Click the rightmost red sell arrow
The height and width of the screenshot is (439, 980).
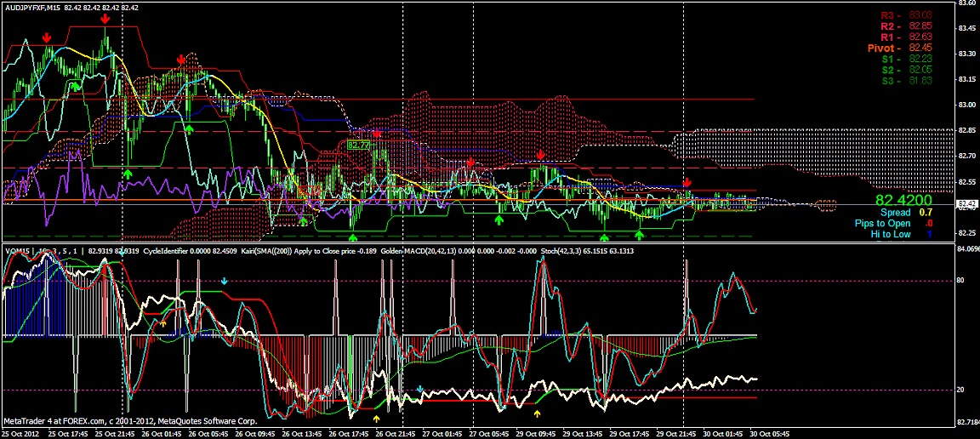point(687,183)
